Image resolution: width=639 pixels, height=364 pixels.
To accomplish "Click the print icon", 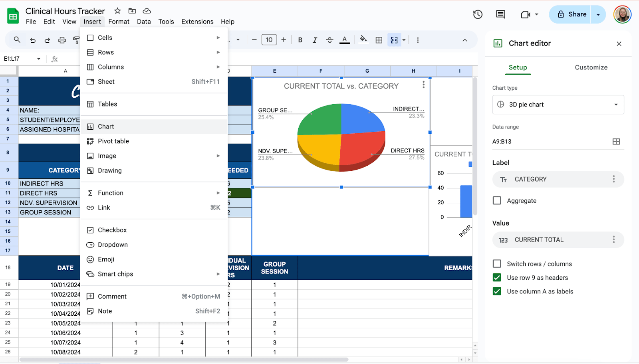I will 62,40.
